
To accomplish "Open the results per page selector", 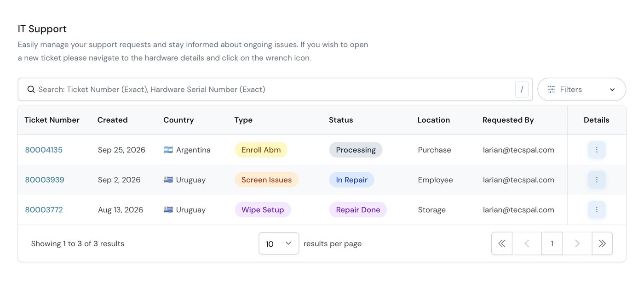I will click(279, 243).
